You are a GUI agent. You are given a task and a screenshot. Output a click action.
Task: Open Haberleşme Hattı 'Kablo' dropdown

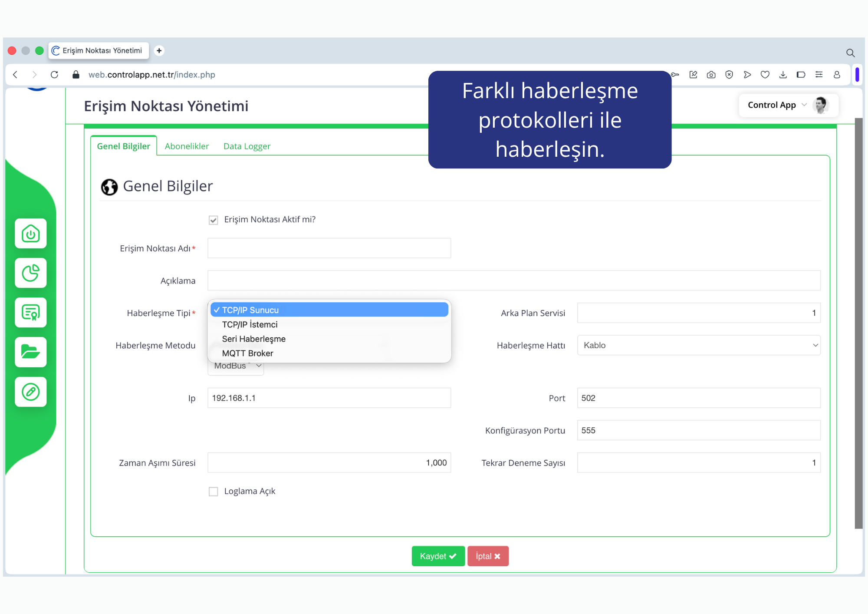pos(699,345)
